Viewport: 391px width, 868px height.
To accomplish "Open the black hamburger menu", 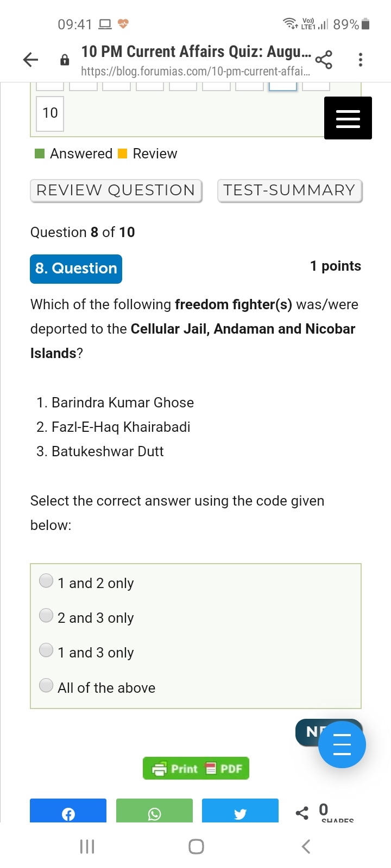I will click(x=348, y=118).
